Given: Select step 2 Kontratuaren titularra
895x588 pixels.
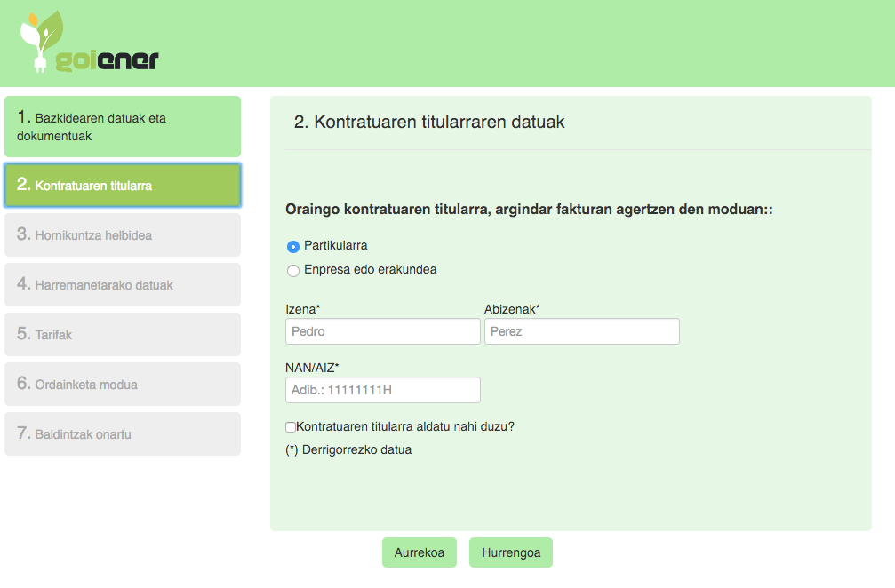Looking at the screenshot, I should pyautogui.click(x=123, y=186).
